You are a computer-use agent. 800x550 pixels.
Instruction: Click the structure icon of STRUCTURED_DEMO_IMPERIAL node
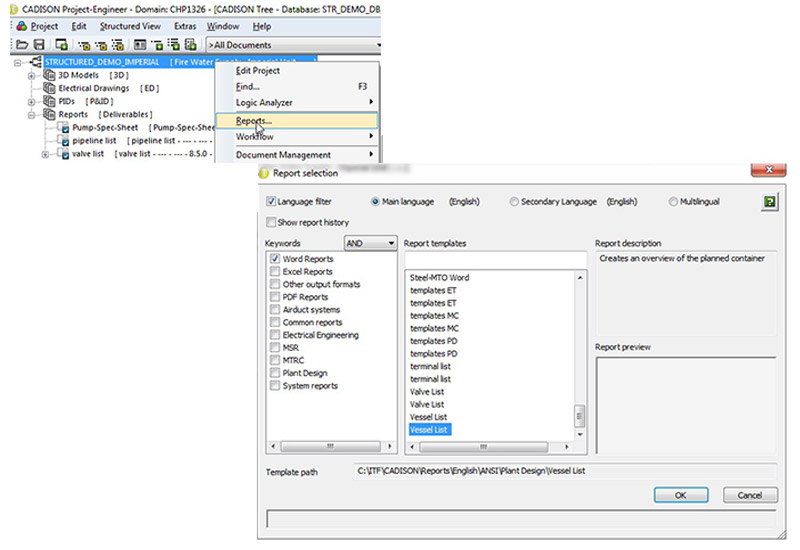[x=36, y=62]
